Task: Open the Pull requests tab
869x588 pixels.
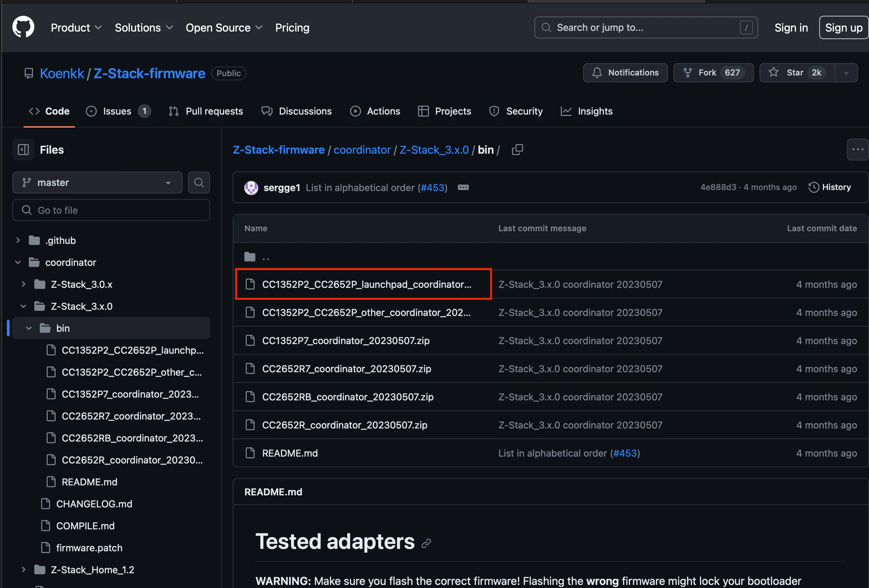Action: point(206,111)
